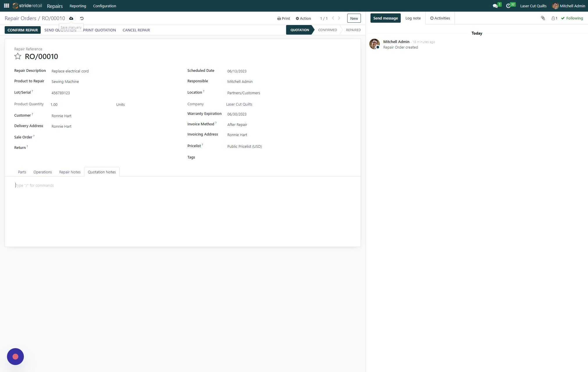Open Product to Repair dropdown field
The width and height of the screenshot is (588, 372).
point(114,81)
